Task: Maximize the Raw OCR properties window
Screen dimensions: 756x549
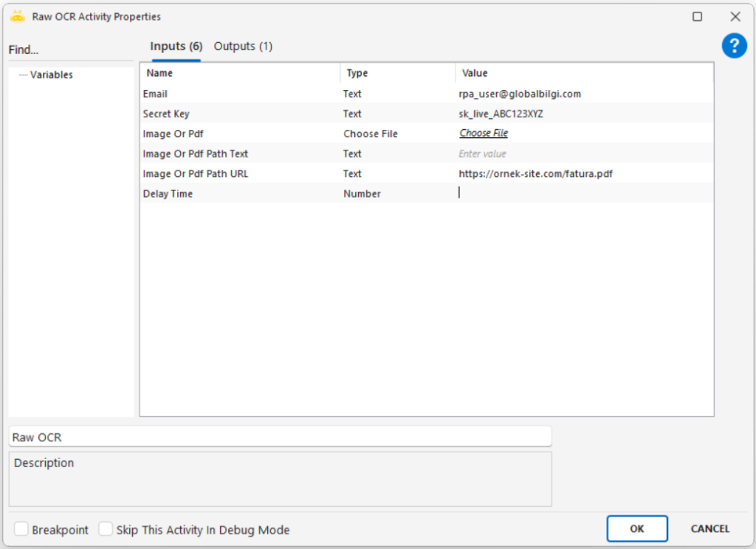Action: 697,16
